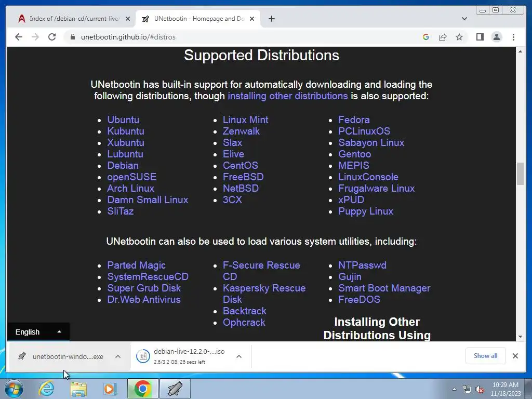
Task: Bookmark this page with the star
Action: (459, 37)
